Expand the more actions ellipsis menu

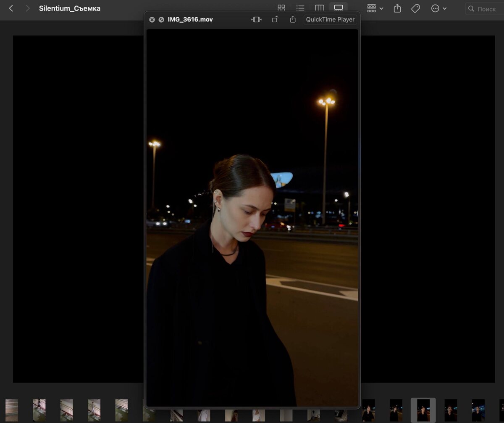click(x=438, y=8)
